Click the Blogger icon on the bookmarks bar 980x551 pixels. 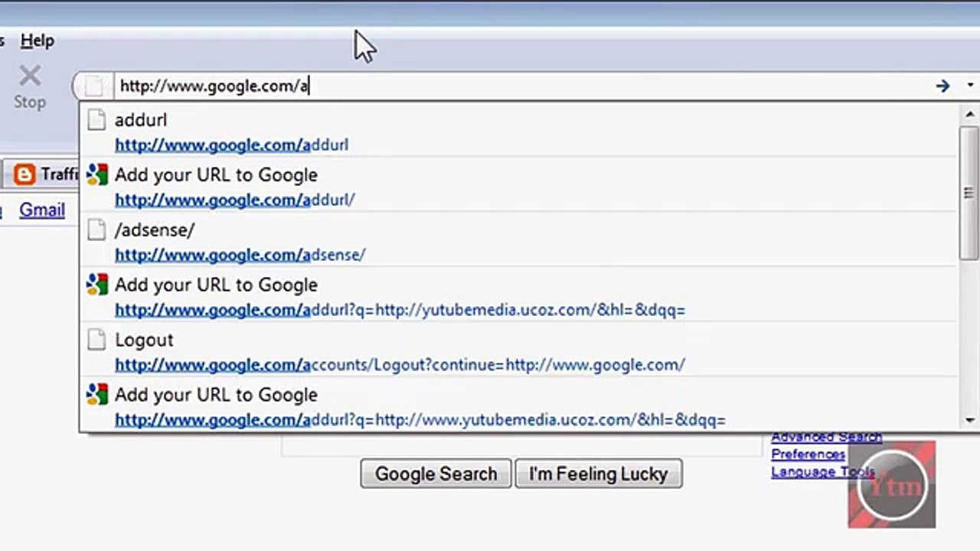click(x=24, y=174)
